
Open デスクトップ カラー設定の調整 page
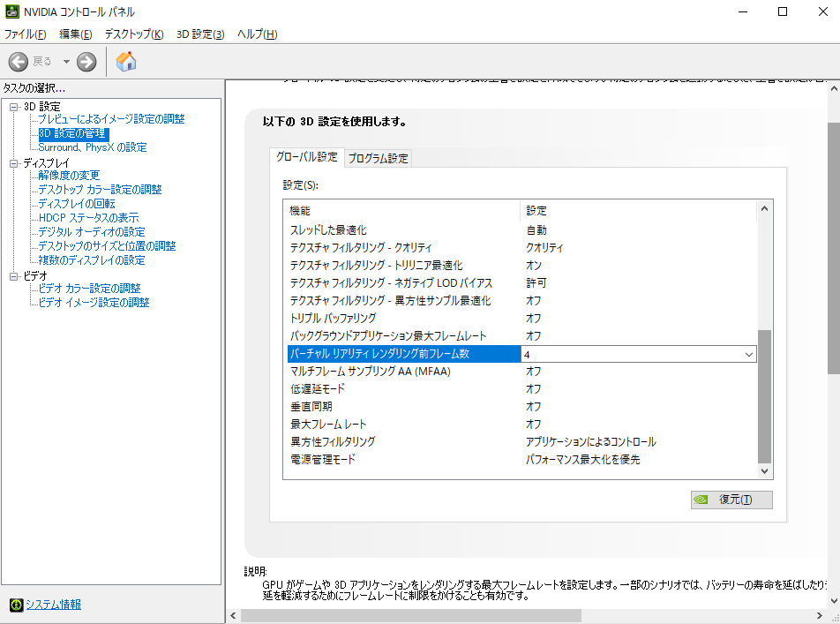coord(100,190)
